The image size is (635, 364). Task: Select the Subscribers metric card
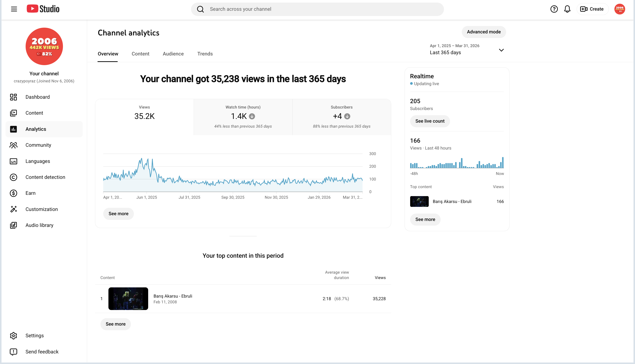click(341, 117)
